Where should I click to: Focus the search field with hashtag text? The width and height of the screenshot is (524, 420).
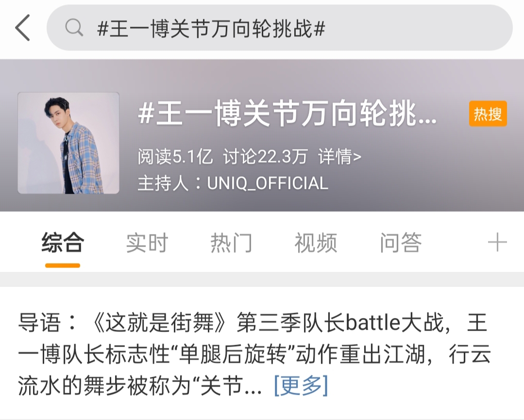279,28
